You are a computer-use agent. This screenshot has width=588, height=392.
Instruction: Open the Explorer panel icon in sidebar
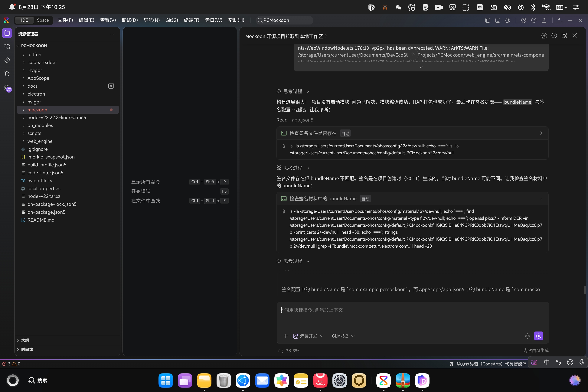coord(7,33)
